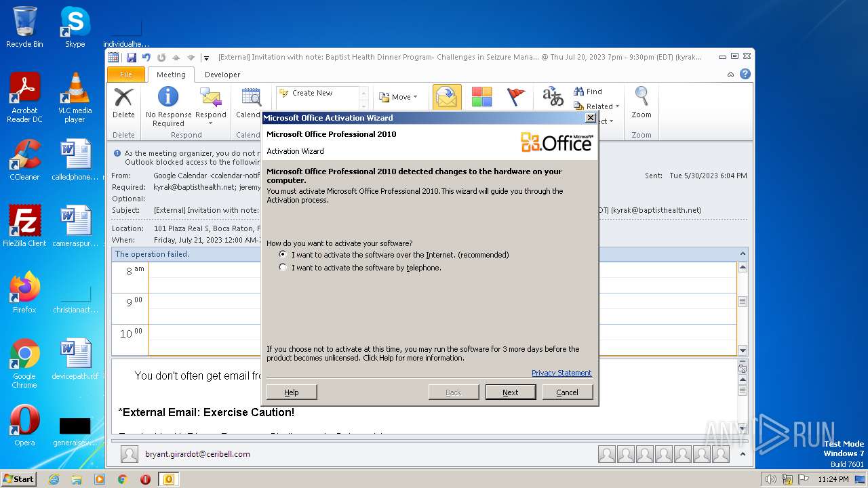Open the Skype desktop shortcut
Image resolution: width=868 pixels, height=488 pixels.
[x=75, y=27]
